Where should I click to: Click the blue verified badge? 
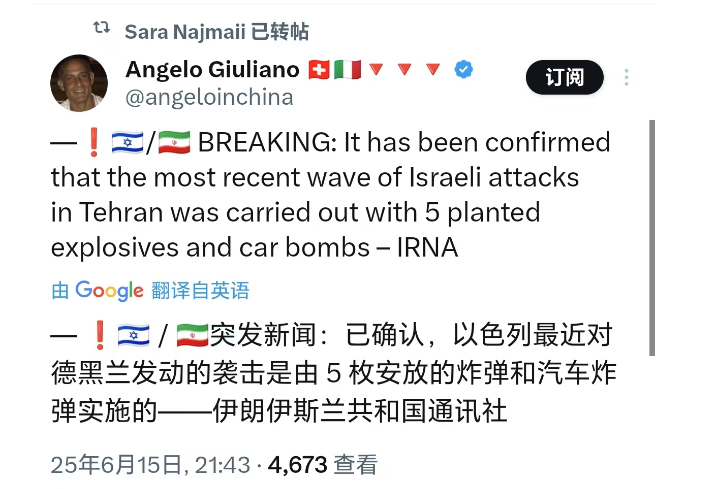464,70
